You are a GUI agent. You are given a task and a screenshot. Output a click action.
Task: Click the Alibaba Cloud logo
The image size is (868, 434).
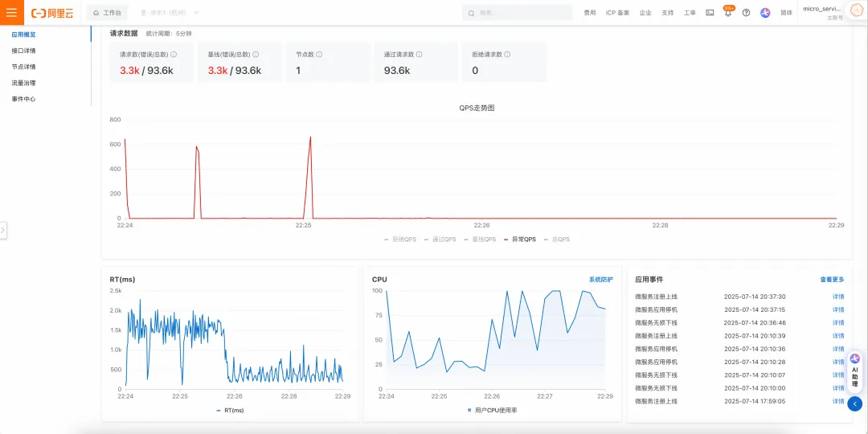52,13
